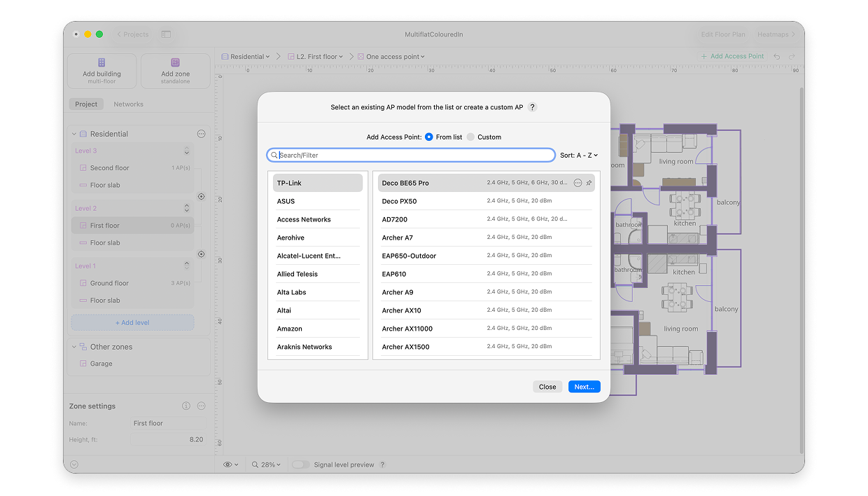Switch to the Networks tab

[129, 104]
